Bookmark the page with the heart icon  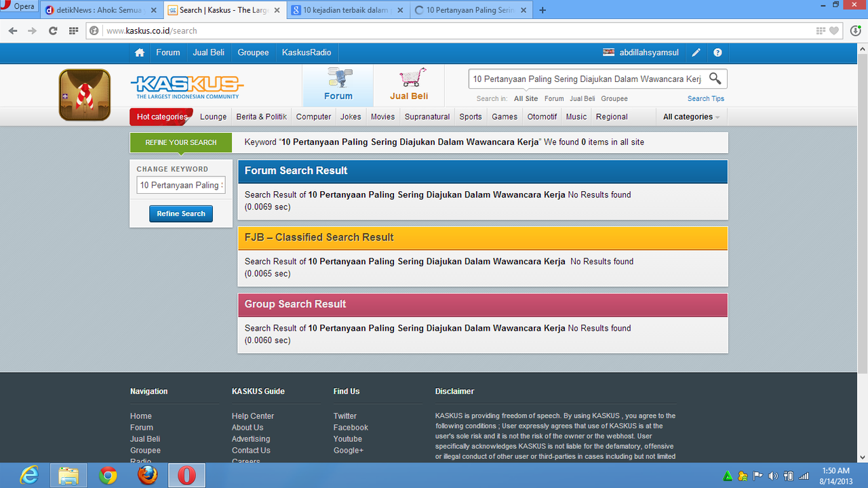coord(834,30)
